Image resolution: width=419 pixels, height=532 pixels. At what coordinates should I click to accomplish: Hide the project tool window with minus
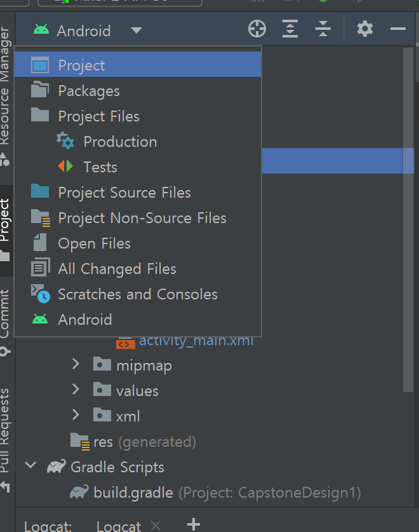click(x=398, y=29)
